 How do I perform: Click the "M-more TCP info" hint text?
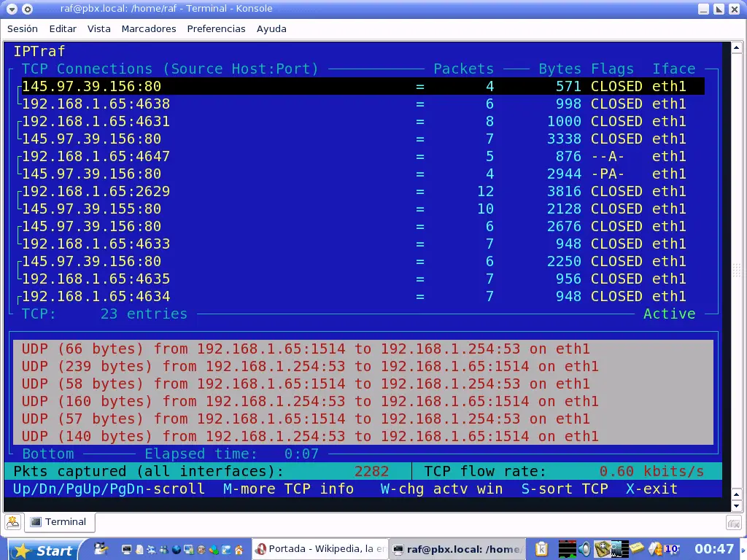coord(289,489)
